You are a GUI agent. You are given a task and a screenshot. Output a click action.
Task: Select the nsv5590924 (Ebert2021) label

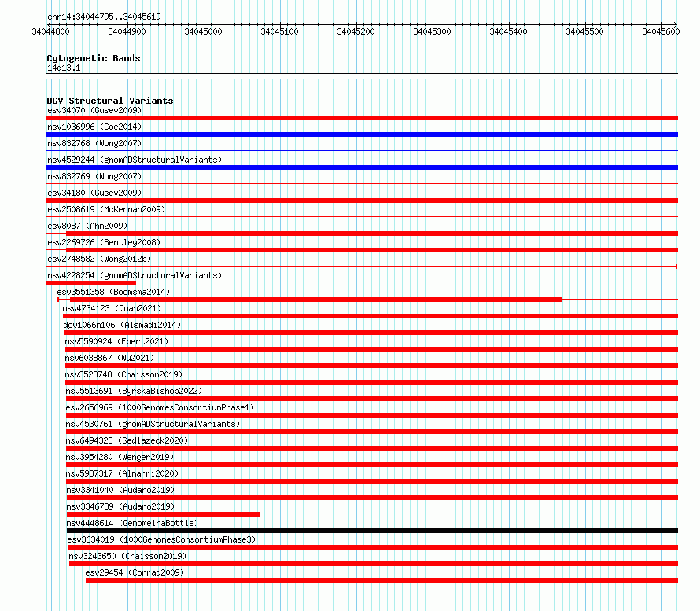point(116,341)
